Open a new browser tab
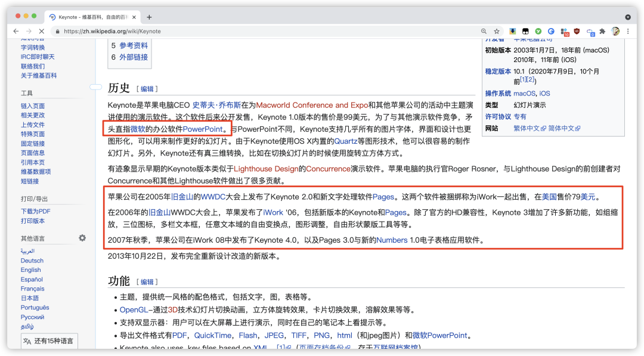644x356 pixels. (149, 17)
